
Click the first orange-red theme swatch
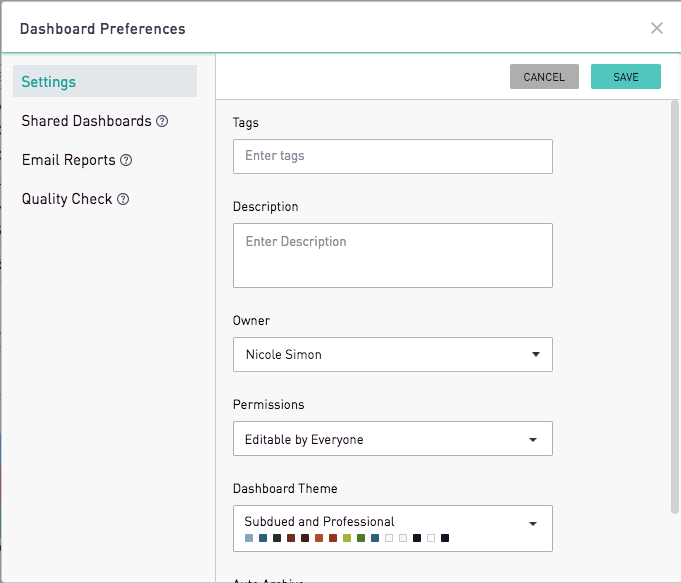pyautogui.click(x=319, y=538)
